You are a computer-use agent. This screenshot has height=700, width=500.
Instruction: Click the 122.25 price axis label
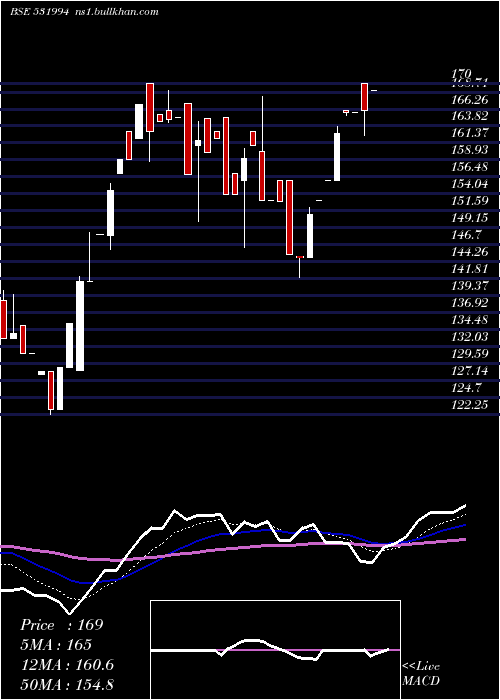[x=470, y=404]
